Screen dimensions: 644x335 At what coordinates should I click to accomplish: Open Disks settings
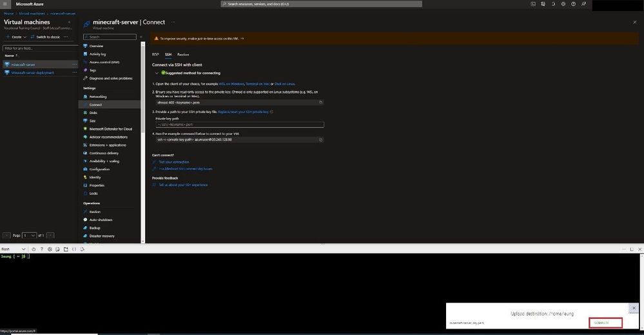(x=93, y=113)
